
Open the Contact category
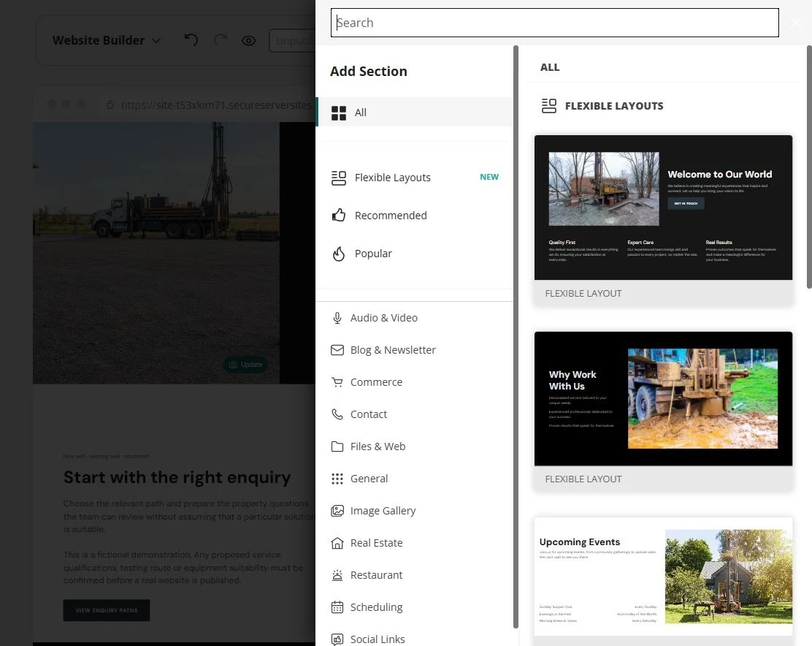click(x=414, y=414)
